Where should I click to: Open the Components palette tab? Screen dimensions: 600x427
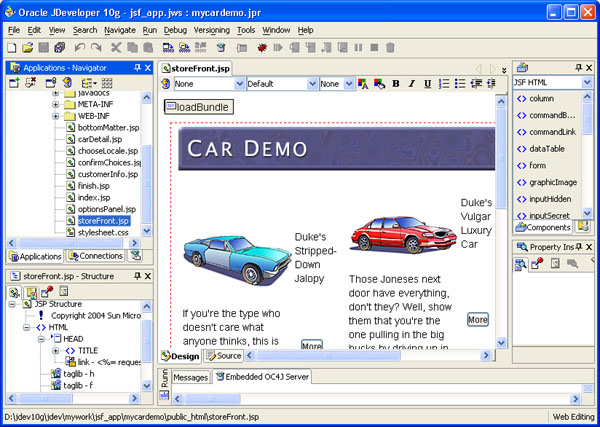coord(543,227)
